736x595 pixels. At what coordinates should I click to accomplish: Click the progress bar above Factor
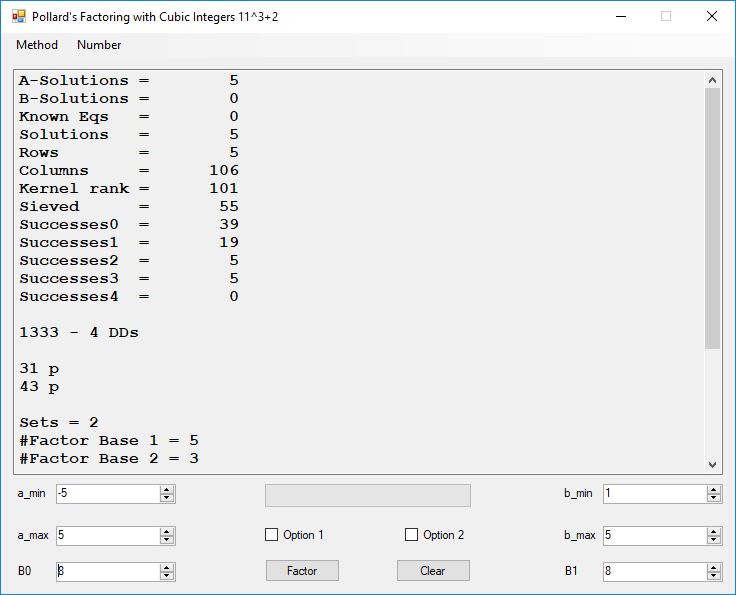pyautogui.click(x=367, y=495)
